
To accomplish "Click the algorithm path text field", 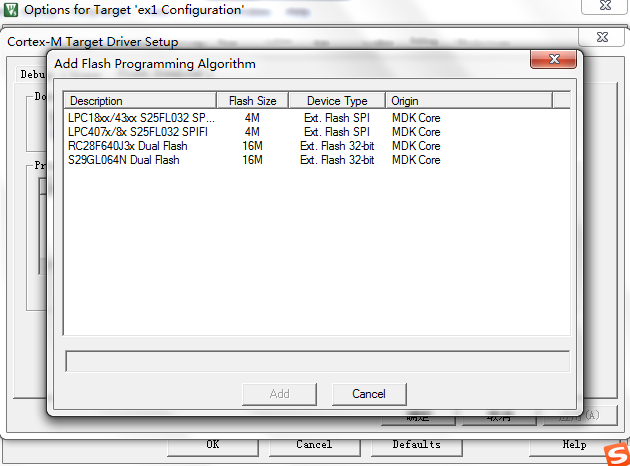I will 317,361.
